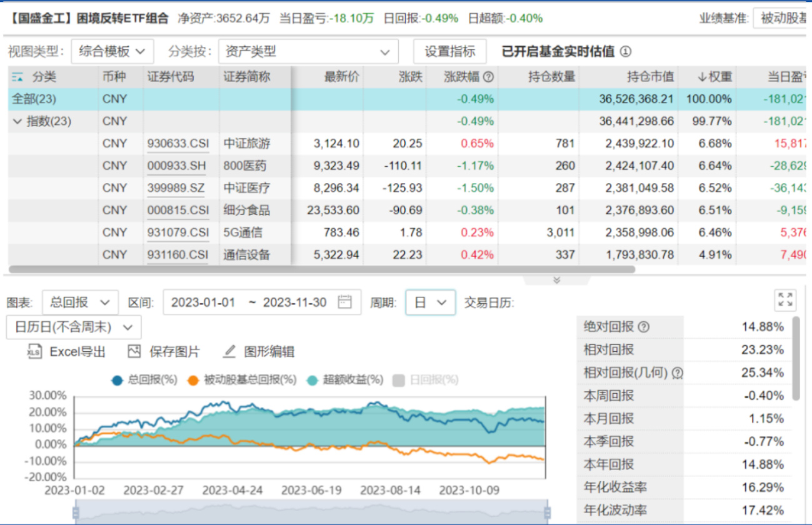Image resolution: width=812 pixels, height=525 pixels.
Task: Click the save image icon
Action: point(134,352)
